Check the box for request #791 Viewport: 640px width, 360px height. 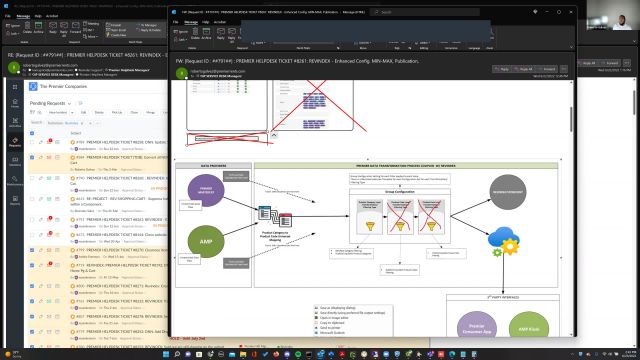pos(32,220)
